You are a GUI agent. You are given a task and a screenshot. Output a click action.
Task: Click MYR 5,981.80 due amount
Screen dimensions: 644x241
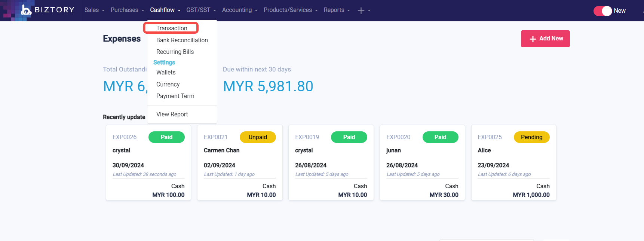click(x=268, y=86)
